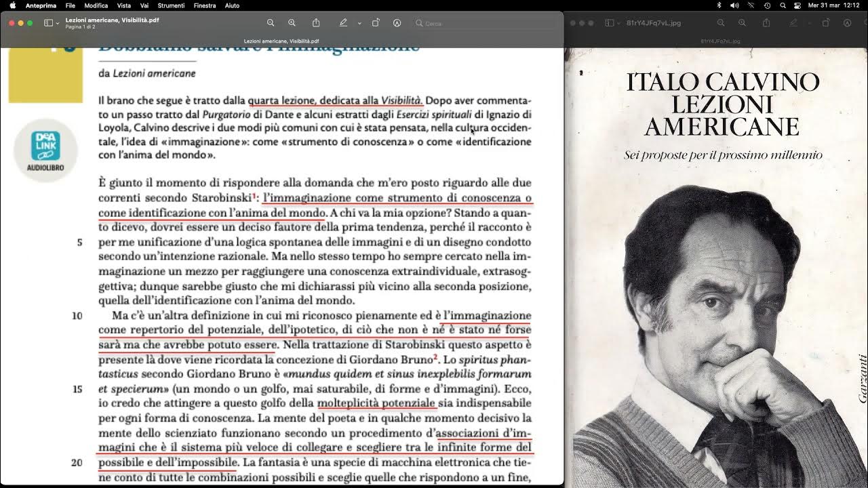868x488 pixels.
Task: Open the Modifica menu
Action: pos(96,5)
